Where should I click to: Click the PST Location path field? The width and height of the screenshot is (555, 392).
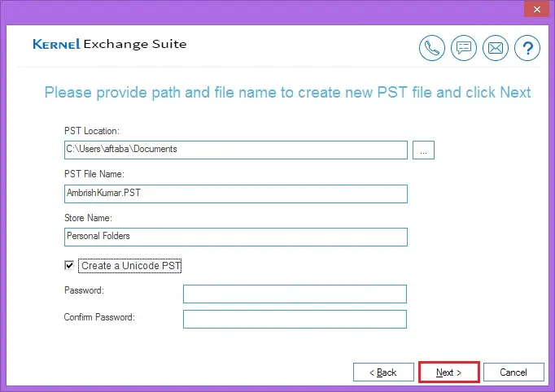236,150
